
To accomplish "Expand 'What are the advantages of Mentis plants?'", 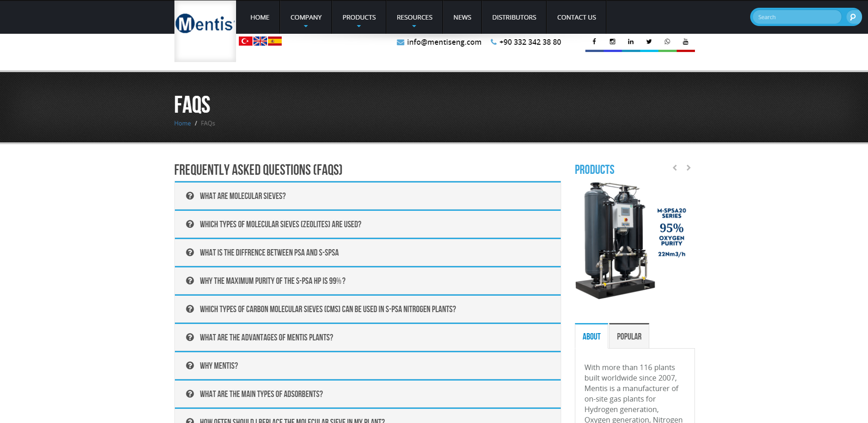I will pyautogui.click(x=368, y=337).
